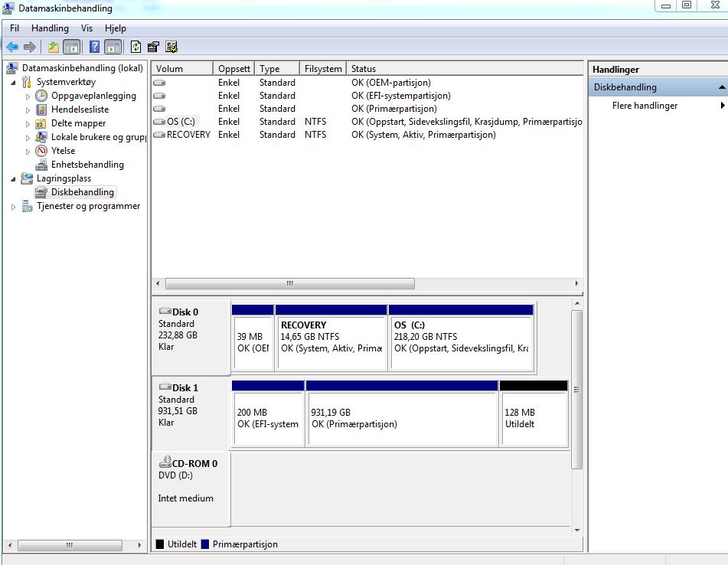Click the Lokale brukere og grupper icon

41,137
